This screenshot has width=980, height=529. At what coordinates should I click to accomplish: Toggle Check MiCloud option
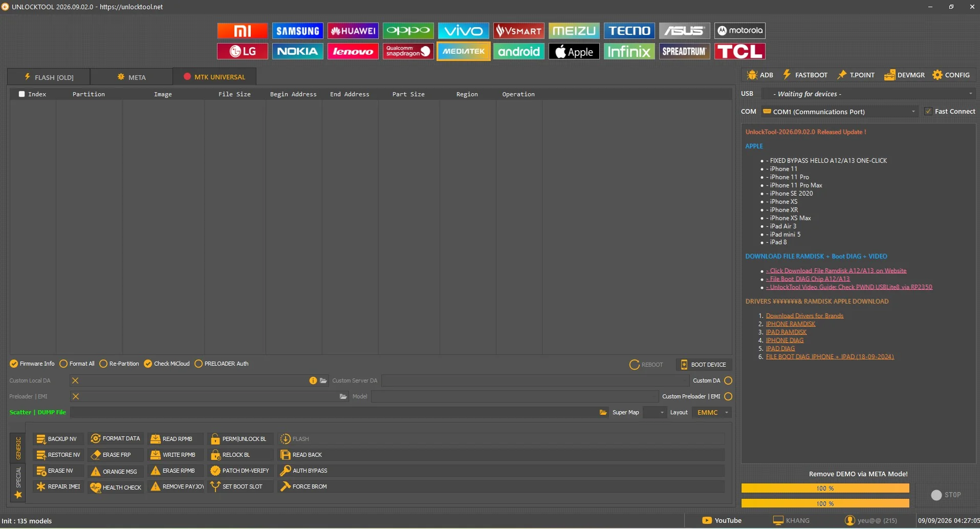[167, 364]
